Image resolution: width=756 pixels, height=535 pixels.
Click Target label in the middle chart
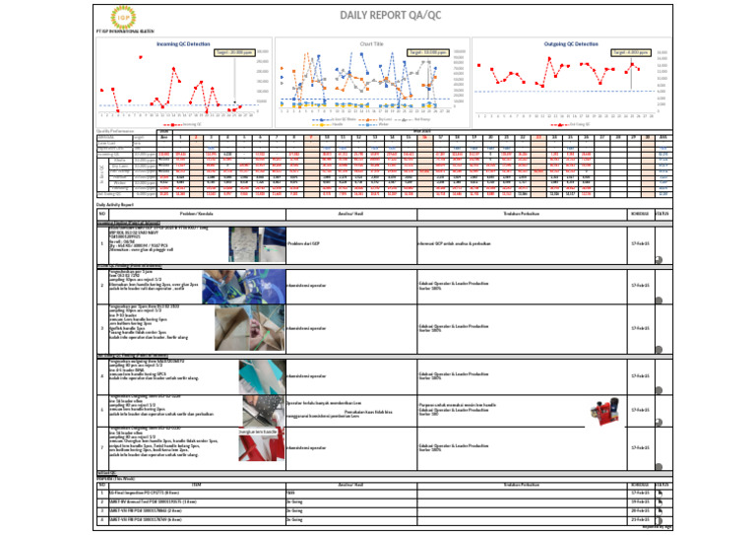point(428,52)
